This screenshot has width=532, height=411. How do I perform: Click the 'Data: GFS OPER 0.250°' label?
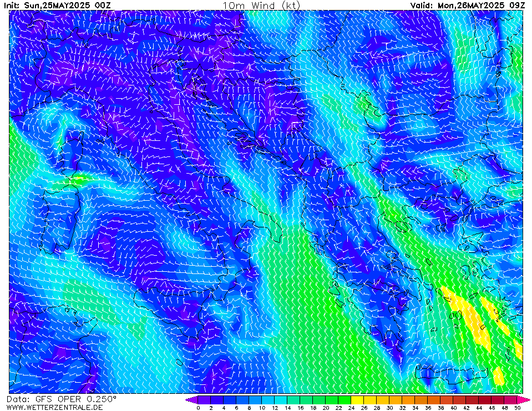[62, 399]
